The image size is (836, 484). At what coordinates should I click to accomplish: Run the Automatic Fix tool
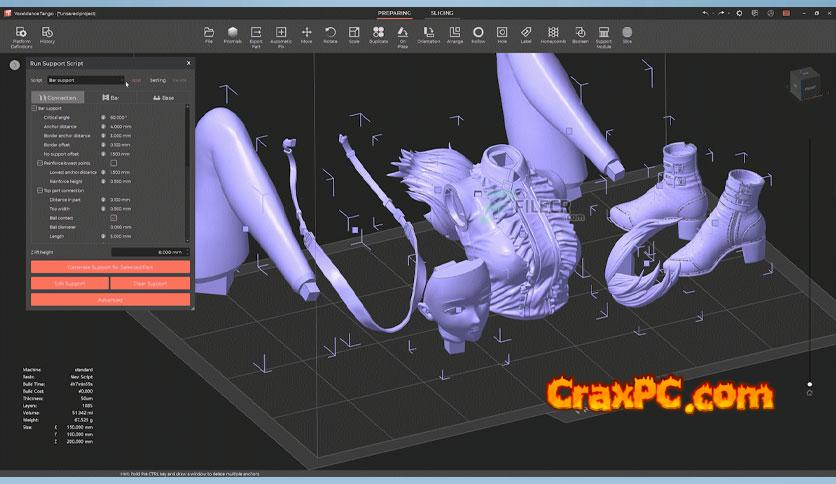click(281, 37)
